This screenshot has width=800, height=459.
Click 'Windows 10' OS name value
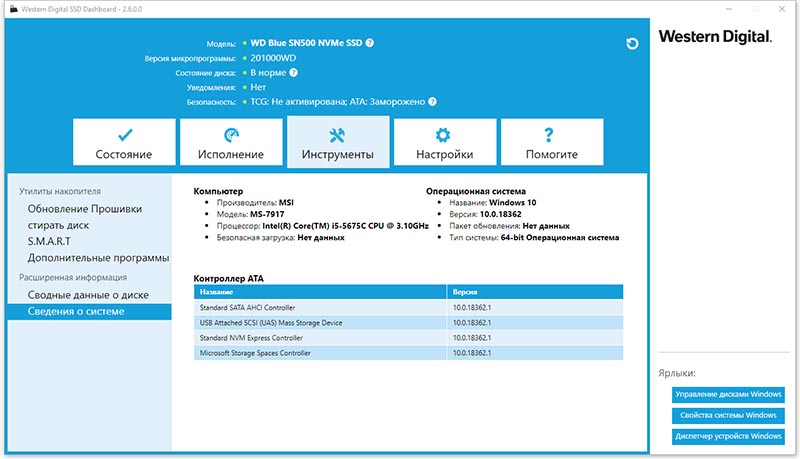pos(513,202)
